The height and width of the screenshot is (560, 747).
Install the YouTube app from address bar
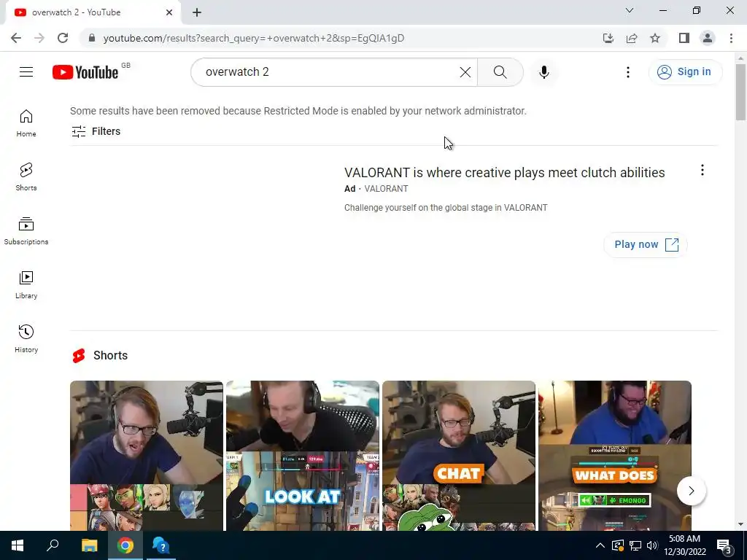click(608, 38)
